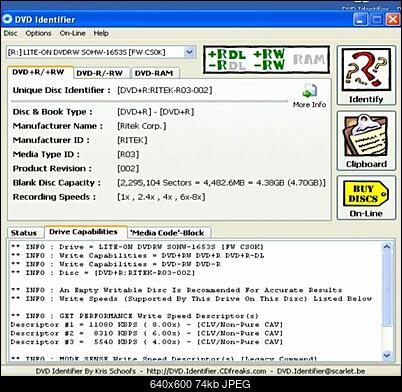
Task: Click the 'Descriptor #1 = 11080 KBPS' log line
Action: (147, 325)
